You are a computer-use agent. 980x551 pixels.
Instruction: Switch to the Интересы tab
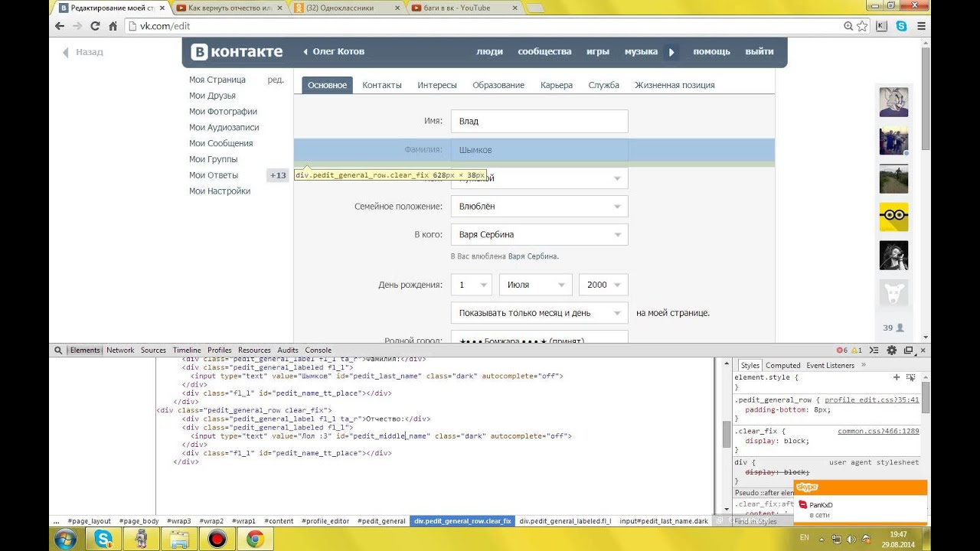[437, 85]
